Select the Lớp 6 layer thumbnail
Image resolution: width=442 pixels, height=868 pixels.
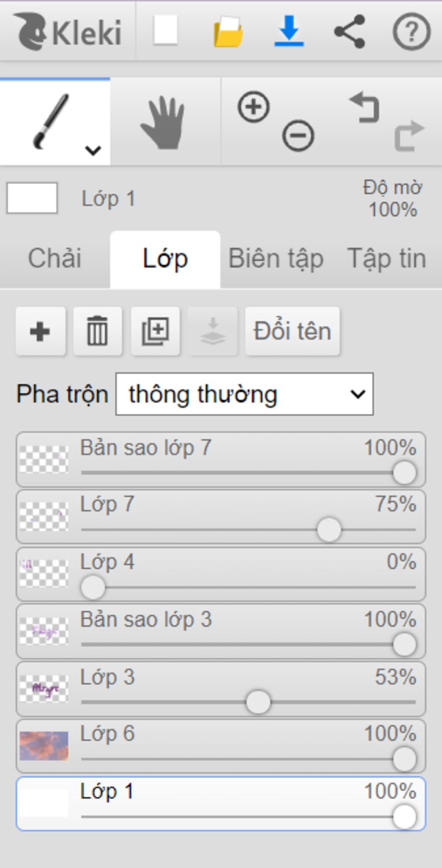click(x=44, y=746)
